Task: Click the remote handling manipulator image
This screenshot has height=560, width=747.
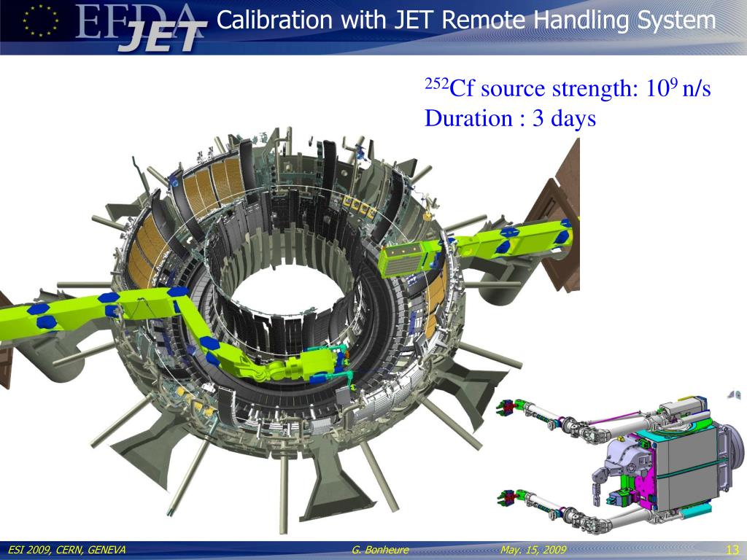Action: point(619,463)
